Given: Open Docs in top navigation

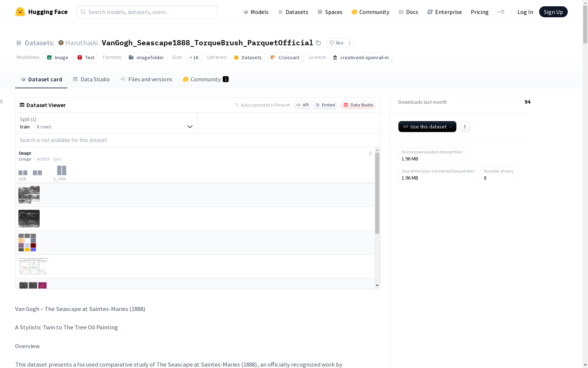Looking at the screenshot, I should tap(408, 12).
